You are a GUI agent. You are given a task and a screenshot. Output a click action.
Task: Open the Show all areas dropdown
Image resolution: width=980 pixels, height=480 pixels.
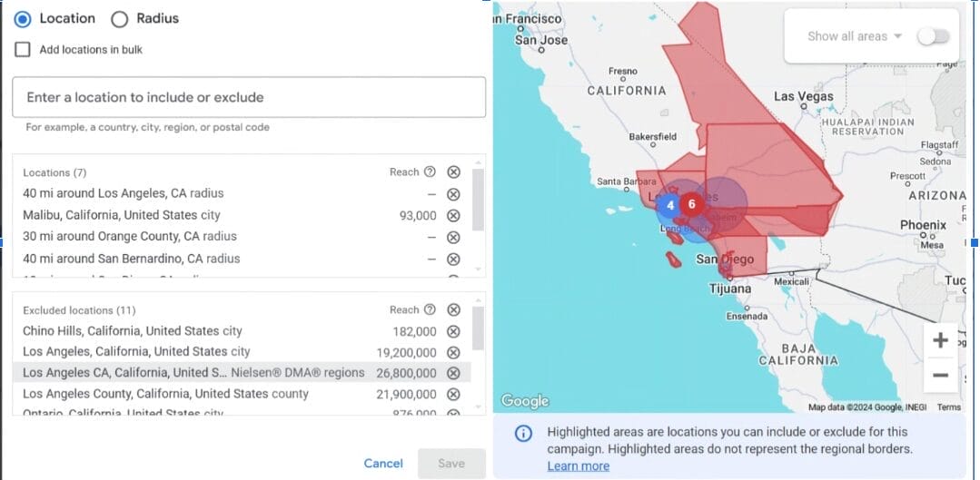(855, 36)
